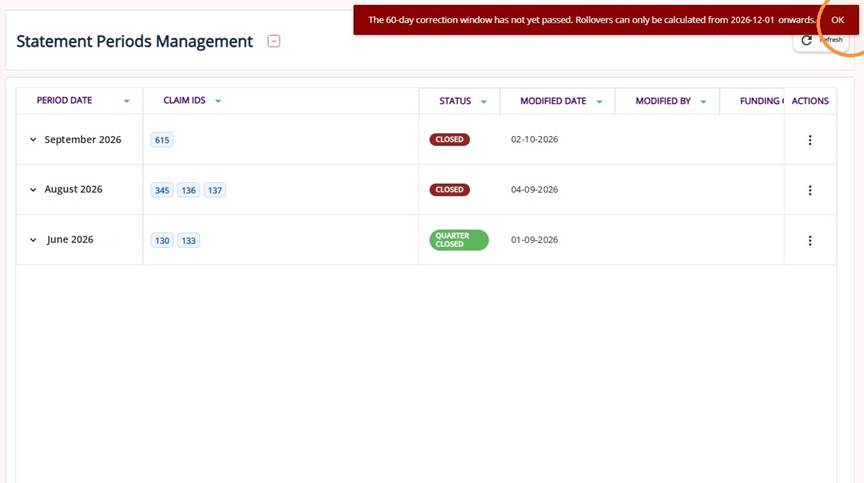The width and height of the screenshot is (864, 483).
Task: Open actions menu for the June 2026 row
Action: [809, 240]
